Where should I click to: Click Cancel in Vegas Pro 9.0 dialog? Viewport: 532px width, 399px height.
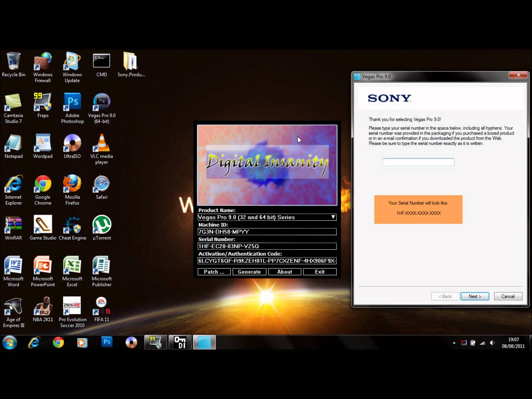tap(508, 296)
